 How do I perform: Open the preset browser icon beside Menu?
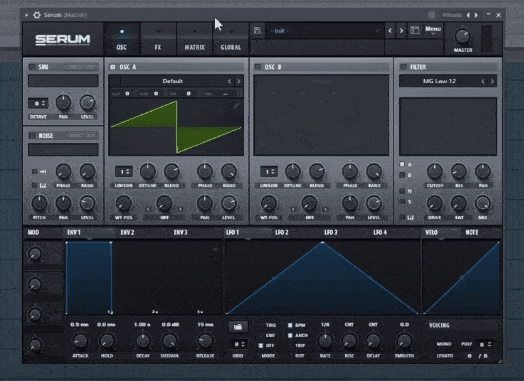[x=414, y=30]
